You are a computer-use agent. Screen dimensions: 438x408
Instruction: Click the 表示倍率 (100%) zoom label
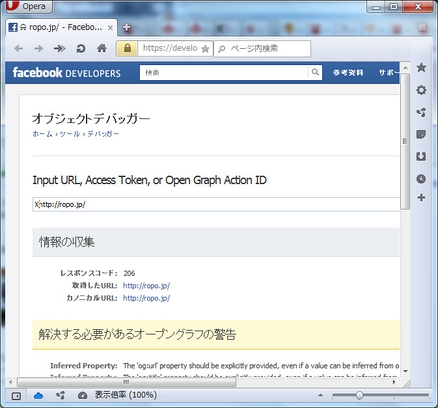pyautogui.click(x=125, y=395)
